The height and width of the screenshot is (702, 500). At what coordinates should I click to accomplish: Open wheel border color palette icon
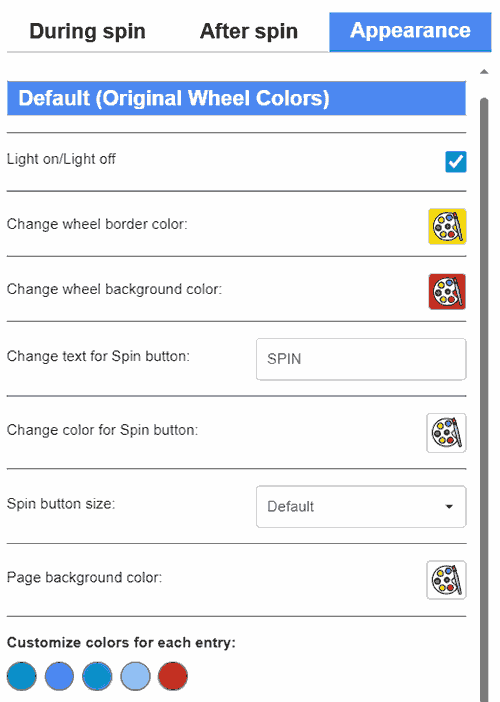point(447,226)
